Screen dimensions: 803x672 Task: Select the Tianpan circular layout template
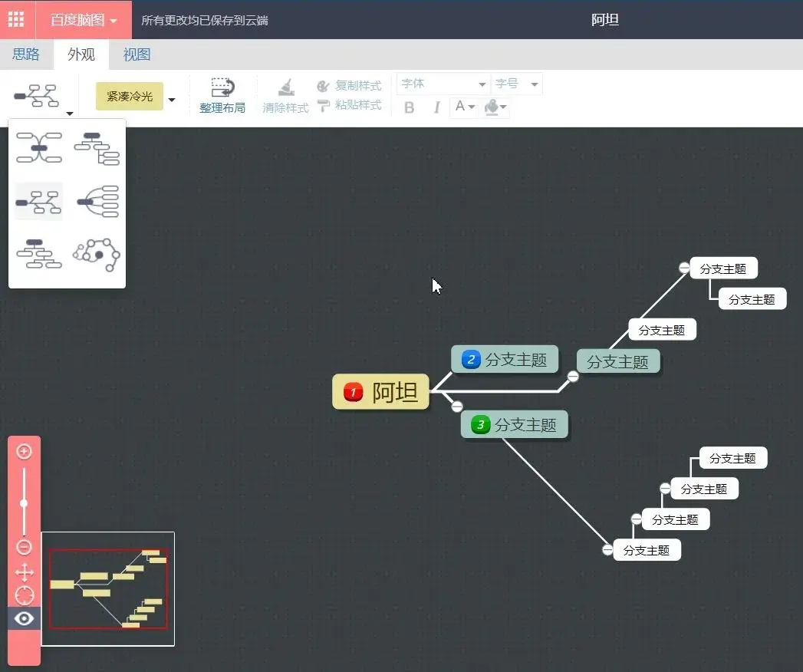click(97, 254)
